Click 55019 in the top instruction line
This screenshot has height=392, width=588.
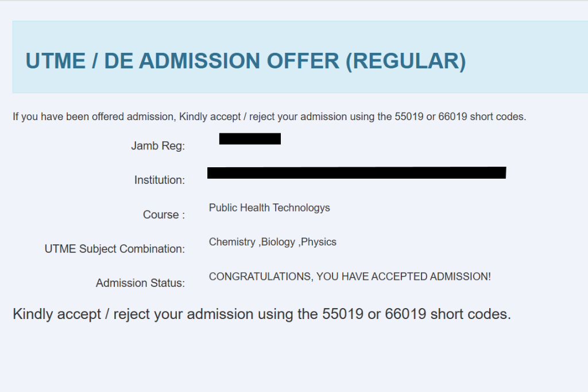[x=409, y=117]
